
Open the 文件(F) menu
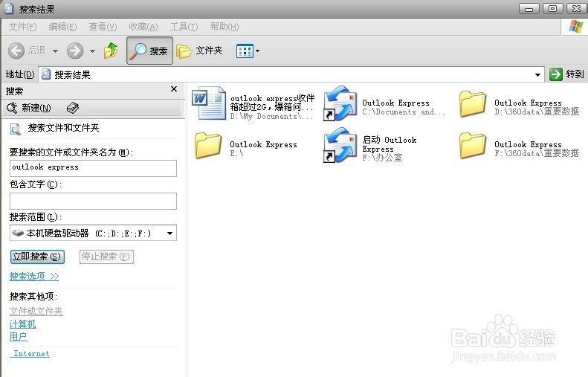coord(22,27)
